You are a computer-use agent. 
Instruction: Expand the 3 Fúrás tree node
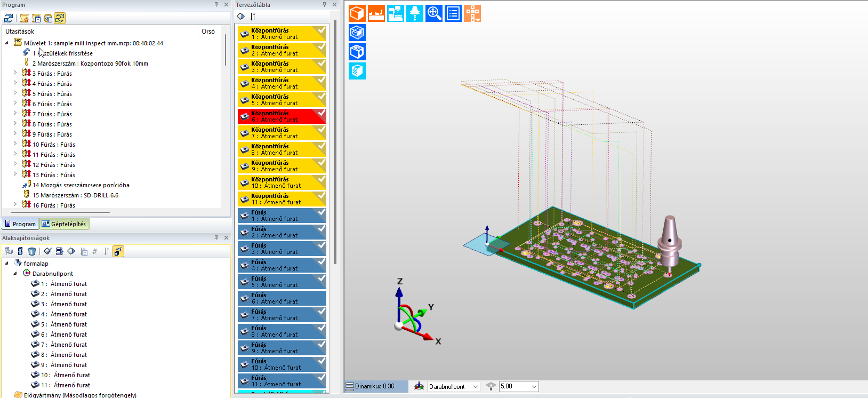click(15, 73)
